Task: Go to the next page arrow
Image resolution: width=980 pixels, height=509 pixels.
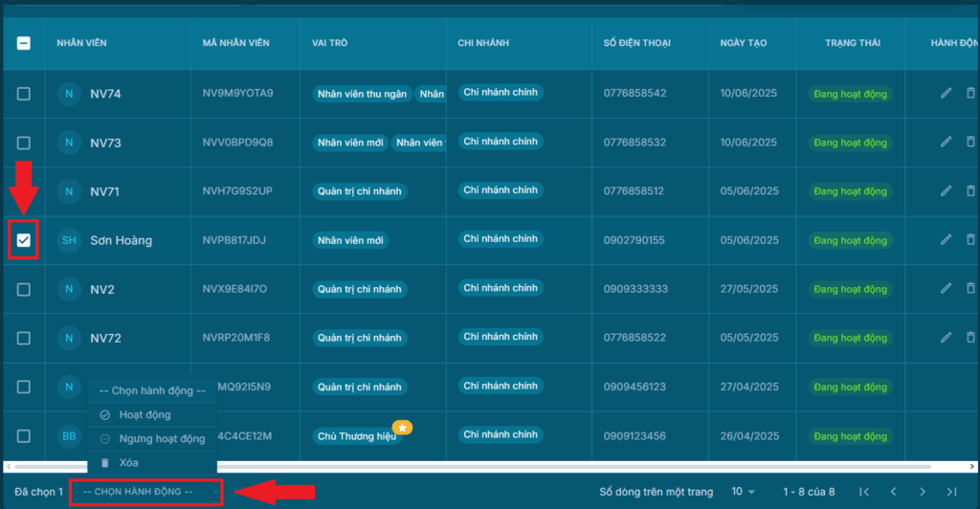Action: (922, 492)
